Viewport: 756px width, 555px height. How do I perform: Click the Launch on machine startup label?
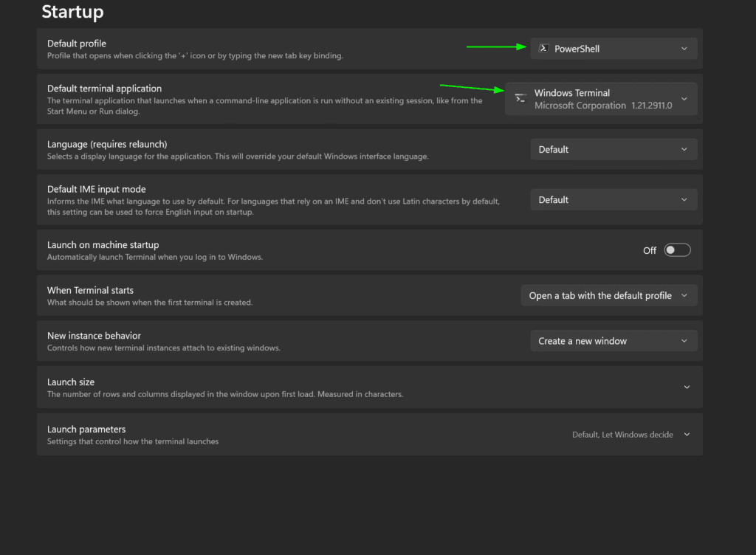click(x=103, y=245)
